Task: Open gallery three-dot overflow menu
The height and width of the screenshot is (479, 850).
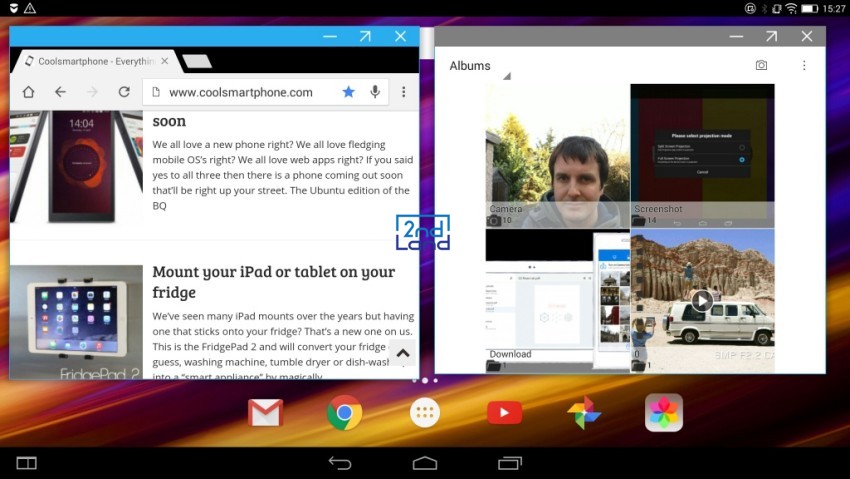Action: click(804, 65)
